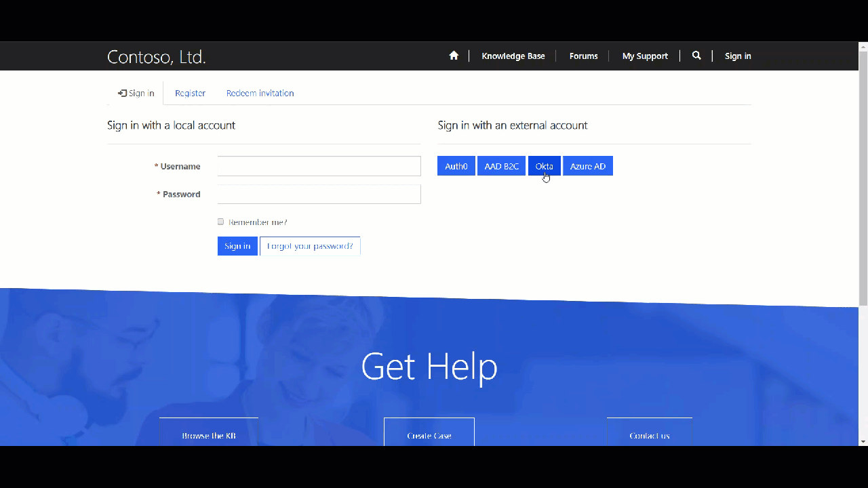
Task: Switch to the Register tab
Action: click(x=190, y=94)
